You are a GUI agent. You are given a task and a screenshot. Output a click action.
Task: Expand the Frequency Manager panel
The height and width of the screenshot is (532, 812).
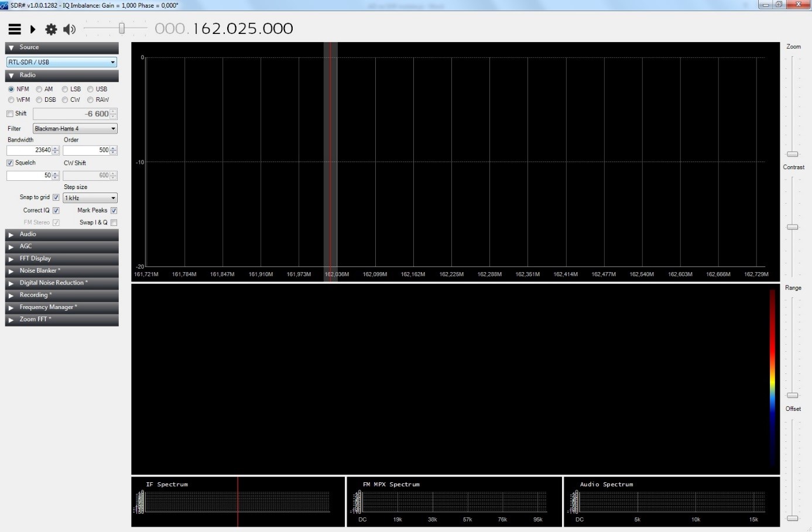(11, 307)
